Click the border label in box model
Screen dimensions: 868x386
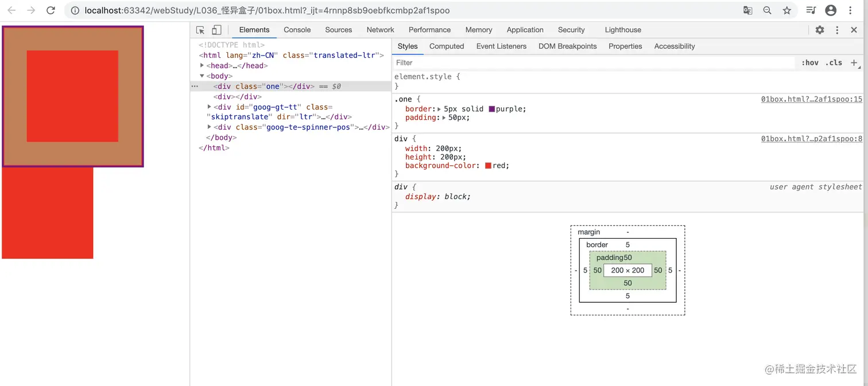click(x=597, y=245)
